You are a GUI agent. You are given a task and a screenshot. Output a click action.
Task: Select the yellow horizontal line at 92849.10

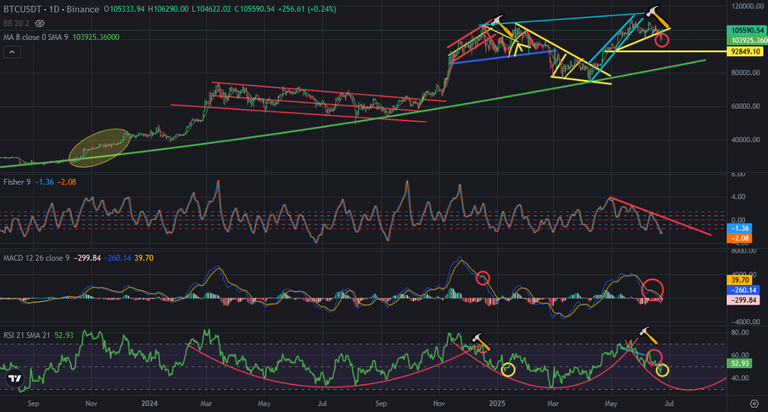click(666, 51)
